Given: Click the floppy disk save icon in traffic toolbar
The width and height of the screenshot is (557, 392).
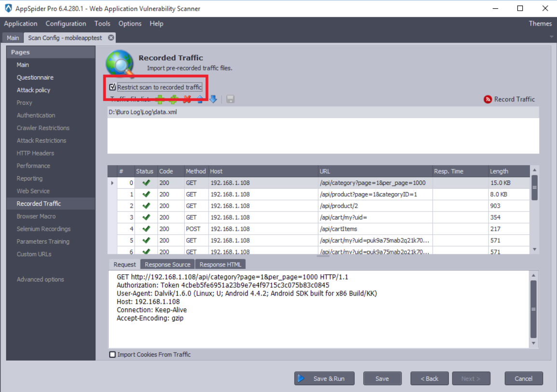Looking at the screenshot, I should pos(230,99).
